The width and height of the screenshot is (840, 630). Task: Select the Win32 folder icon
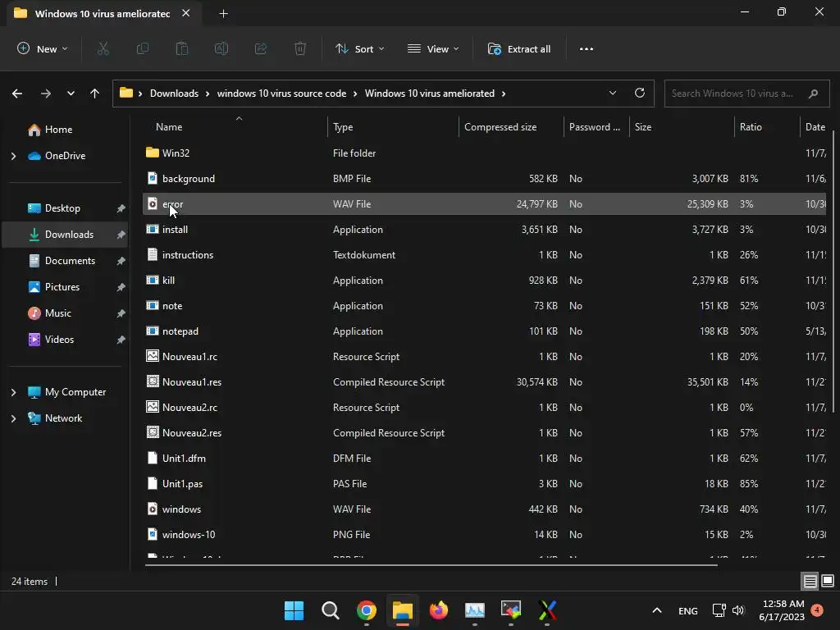pyautogui.click(x=152, y=153)
